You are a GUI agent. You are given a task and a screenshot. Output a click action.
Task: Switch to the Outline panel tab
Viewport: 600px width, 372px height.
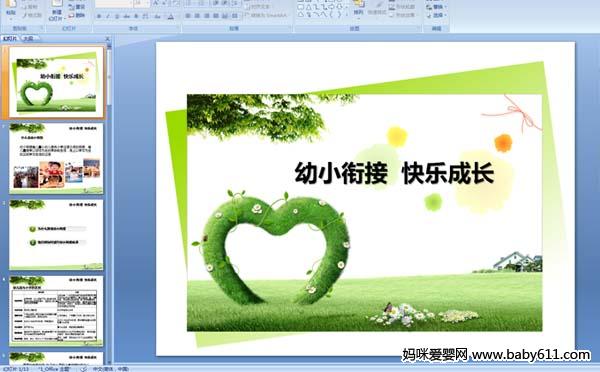pyautogui.click(x=28, y=38)
